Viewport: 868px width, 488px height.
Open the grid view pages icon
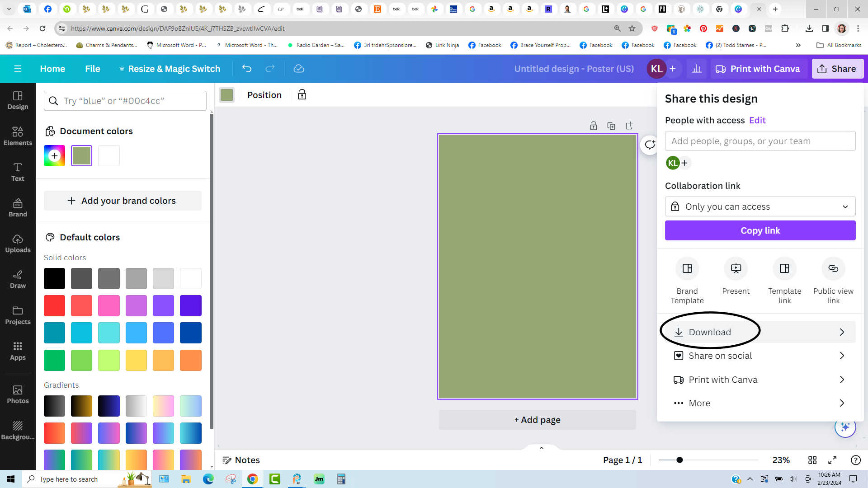[812, 460]
